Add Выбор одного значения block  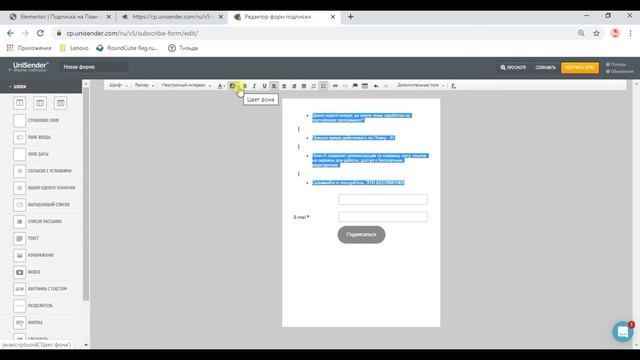click(44, 188)
